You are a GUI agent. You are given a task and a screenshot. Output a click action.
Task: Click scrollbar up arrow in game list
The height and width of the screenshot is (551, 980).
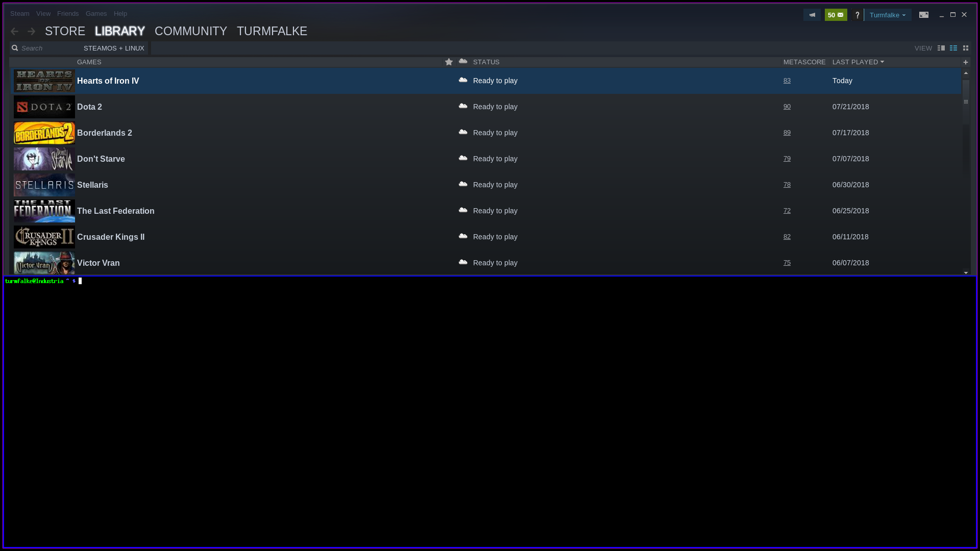click(966, 73)
